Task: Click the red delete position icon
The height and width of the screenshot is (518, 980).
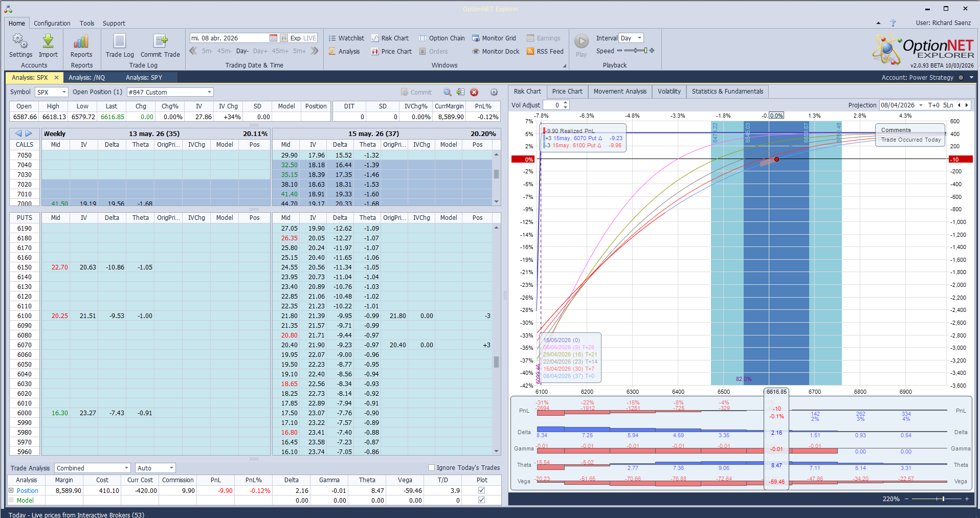Action: click(x=474, y=93)
